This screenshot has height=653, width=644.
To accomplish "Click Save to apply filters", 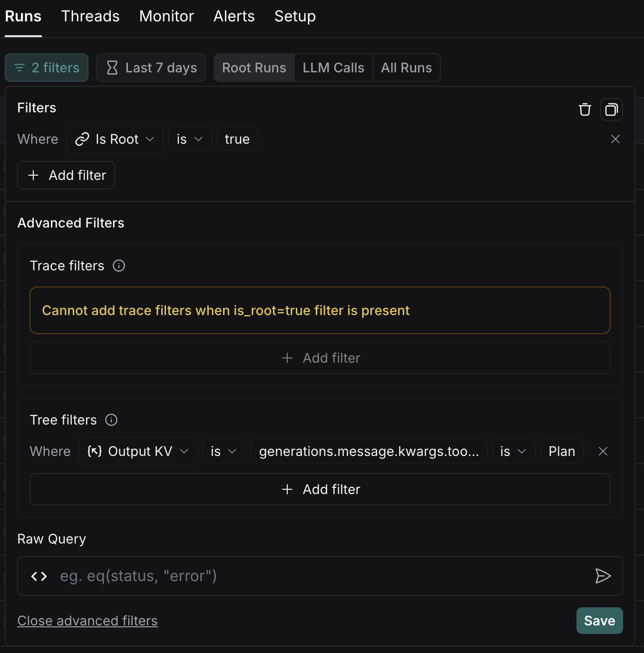I will tap(599, 621).
